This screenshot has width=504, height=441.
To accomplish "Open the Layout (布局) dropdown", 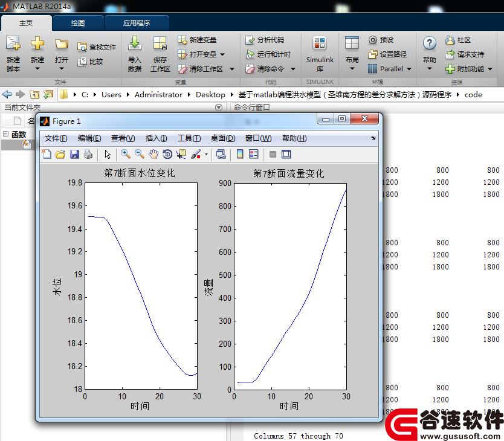I will 352,54.
